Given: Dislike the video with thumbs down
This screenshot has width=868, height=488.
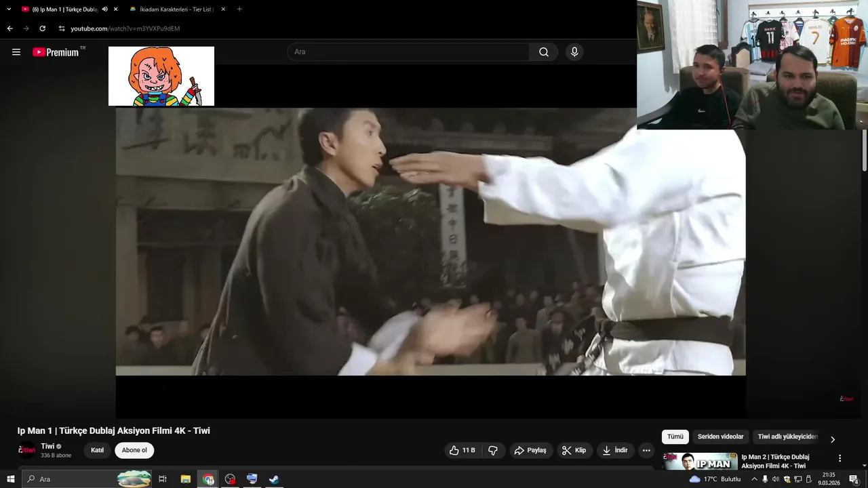Looking at the screenshot, I should coord(493,450).
